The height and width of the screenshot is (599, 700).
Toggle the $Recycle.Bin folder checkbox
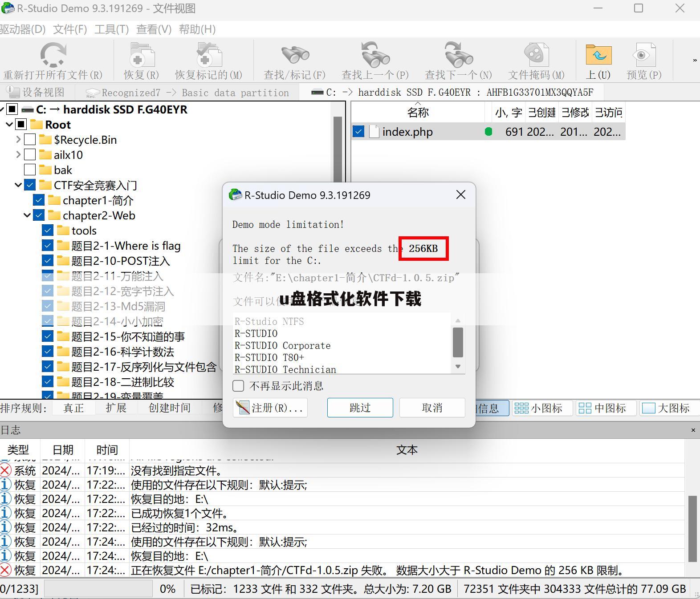(x=30, y=140)
